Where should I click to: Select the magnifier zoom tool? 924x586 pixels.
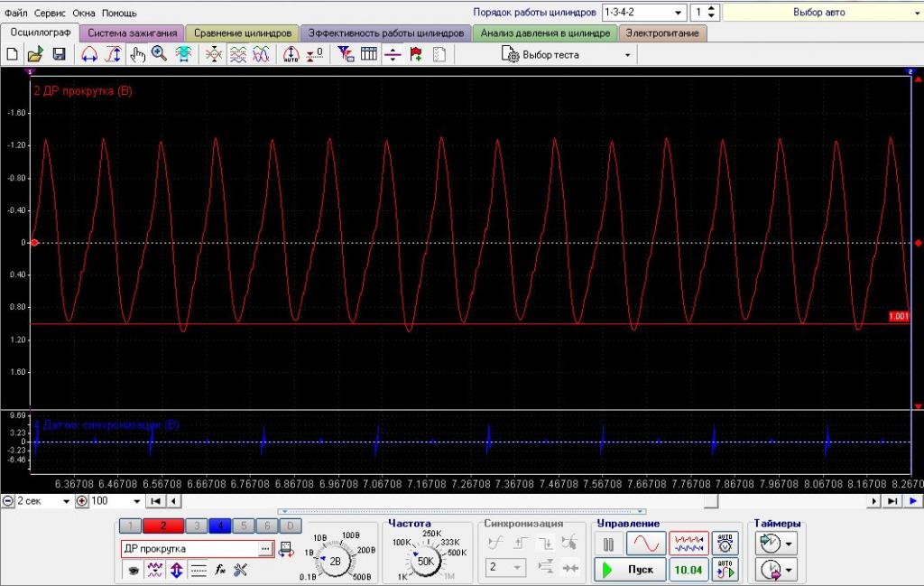(x=159, y=55)
